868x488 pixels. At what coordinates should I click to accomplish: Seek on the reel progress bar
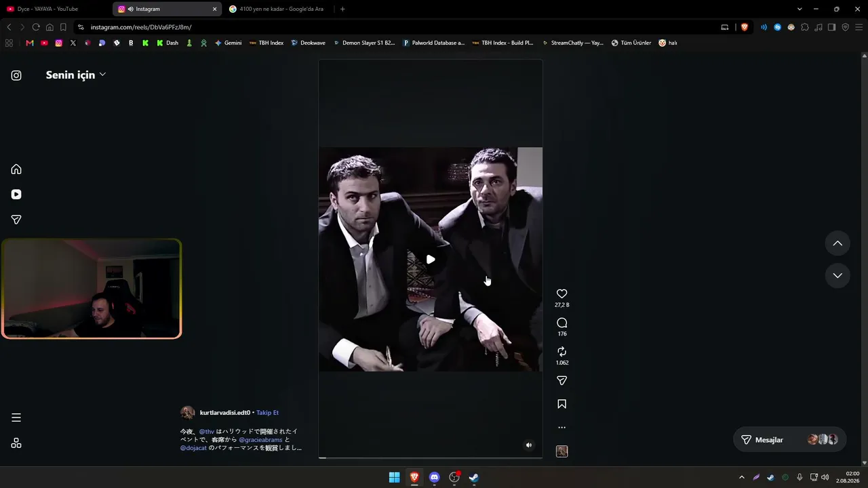(431, 458)
